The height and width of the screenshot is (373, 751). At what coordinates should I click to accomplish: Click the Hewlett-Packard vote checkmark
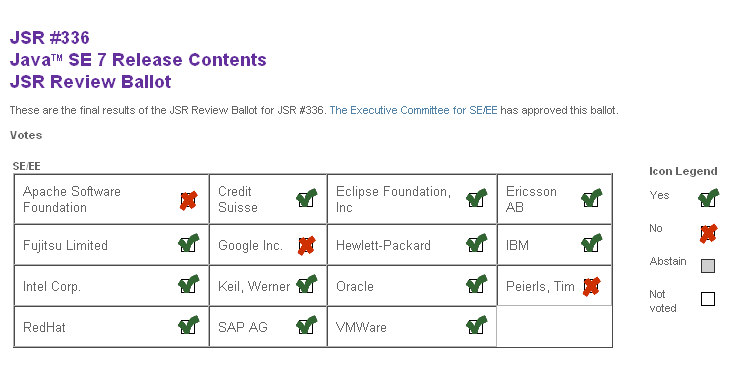tap(477, 243)
